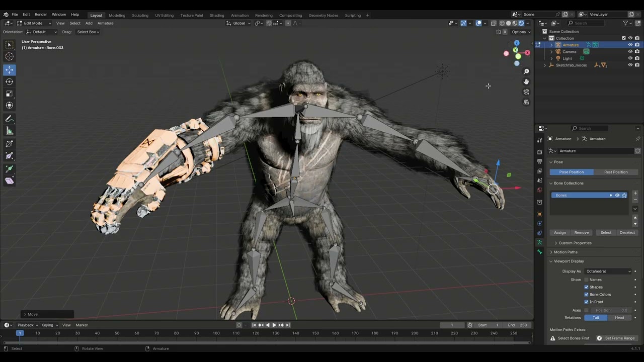The image size is (644, 362).
Task: Select the Cursor tool in the left toolbar
Action: 10,57
